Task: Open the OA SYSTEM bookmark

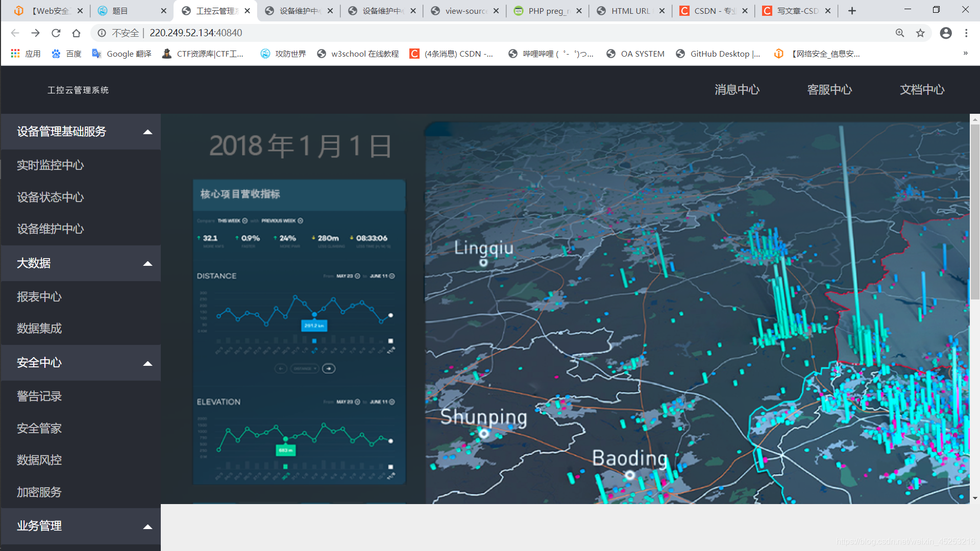Action: 635,54
